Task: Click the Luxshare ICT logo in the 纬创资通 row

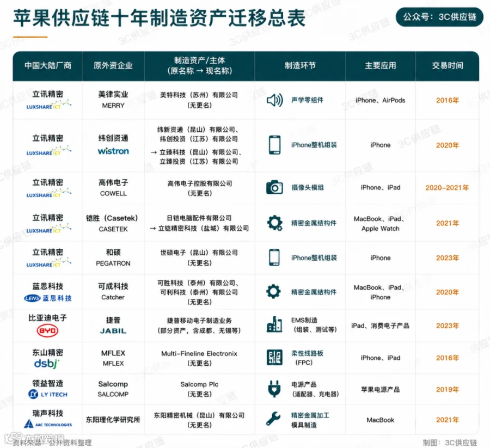Action: (x=48, y=151)
